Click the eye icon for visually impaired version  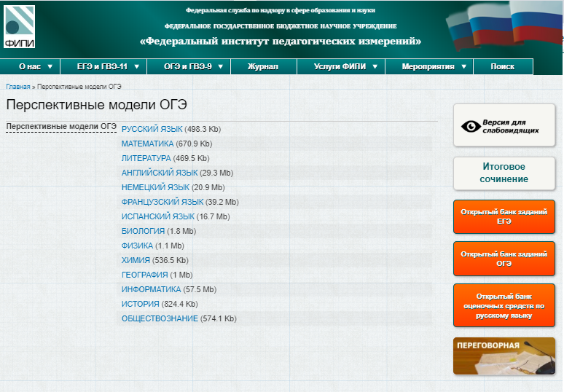pyautogui.click(x=471, y=126)
